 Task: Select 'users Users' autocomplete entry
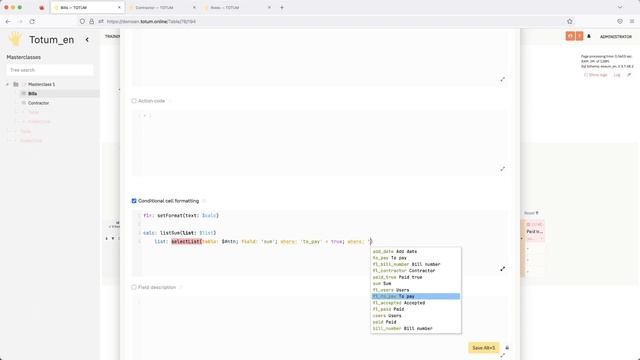(x=416, y=316)
